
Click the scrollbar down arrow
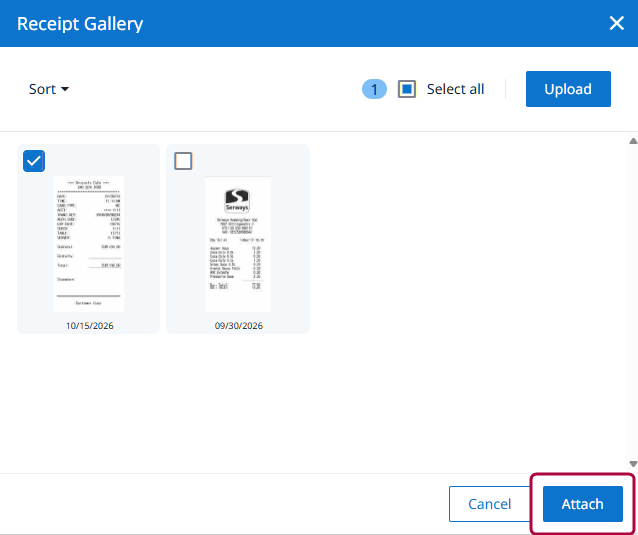tap(633, 464)
